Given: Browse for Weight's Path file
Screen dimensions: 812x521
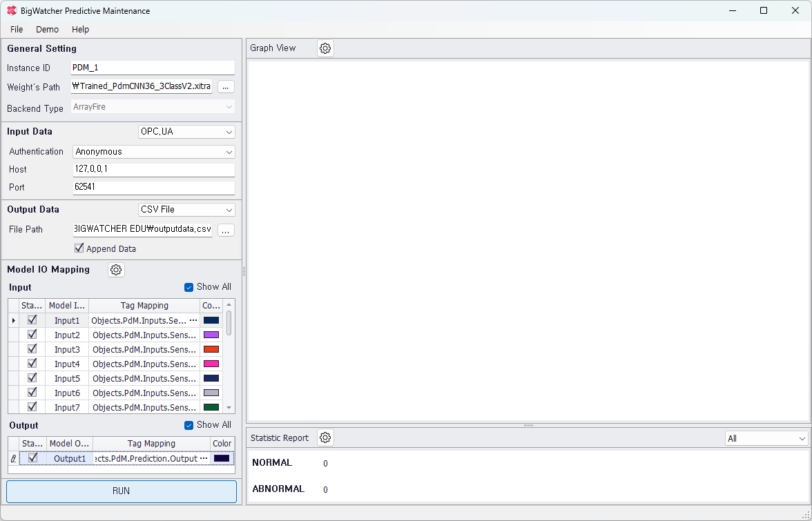Looking at the screenshot, I should click(x=226, y=87).
